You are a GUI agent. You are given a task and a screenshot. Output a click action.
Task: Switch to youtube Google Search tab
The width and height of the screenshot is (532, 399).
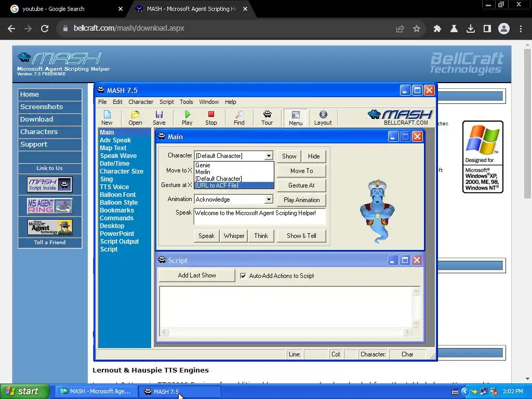pyautogui.click(x=64, y=9)
